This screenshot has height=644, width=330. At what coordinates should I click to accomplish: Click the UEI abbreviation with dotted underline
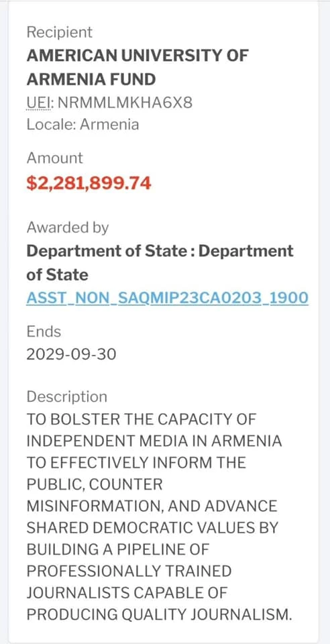pos(39,103)
